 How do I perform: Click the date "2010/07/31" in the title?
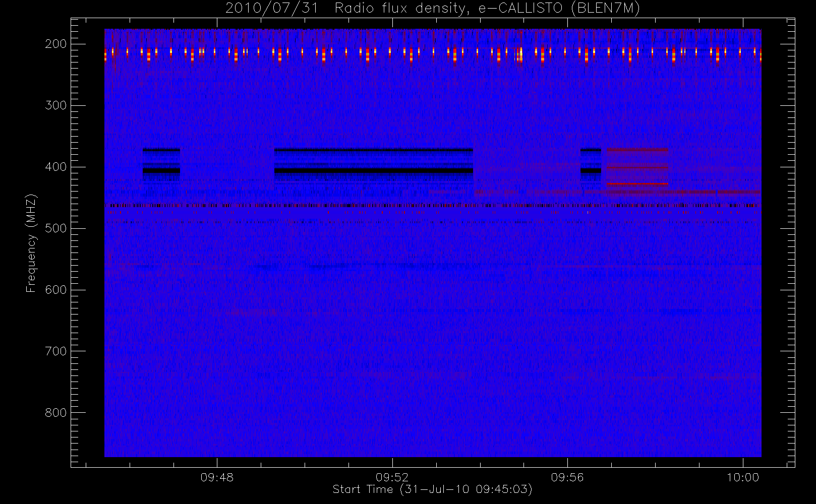[x=272, y=9]
